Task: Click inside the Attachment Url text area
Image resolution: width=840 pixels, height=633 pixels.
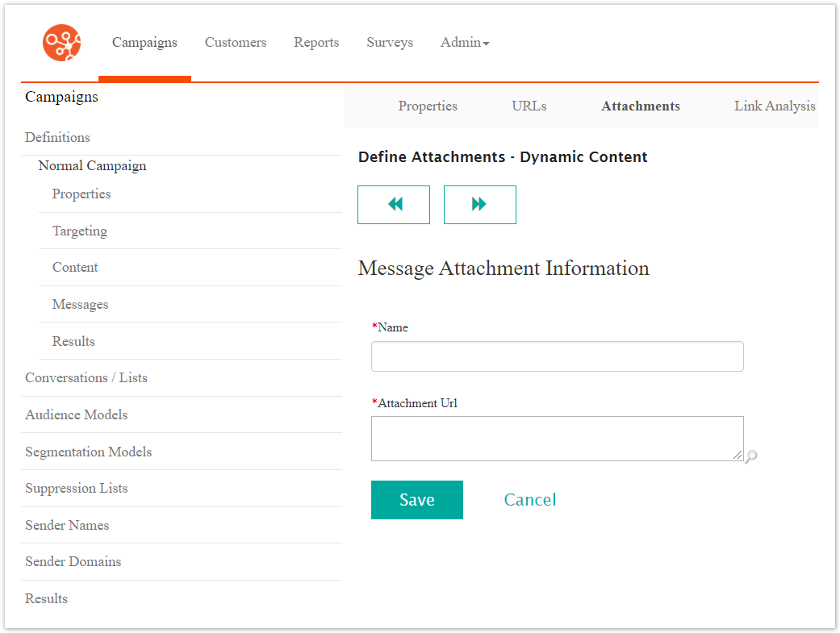Action: tap(557, 439)
